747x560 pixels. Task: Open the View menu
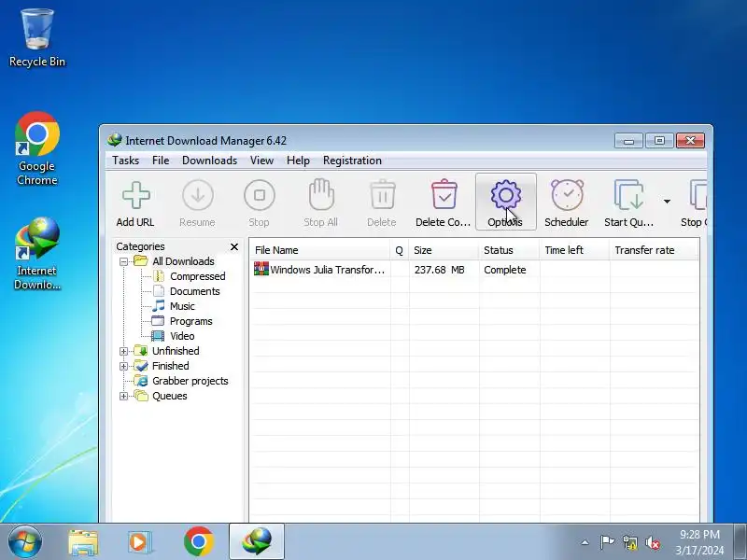tap(262, 161)
